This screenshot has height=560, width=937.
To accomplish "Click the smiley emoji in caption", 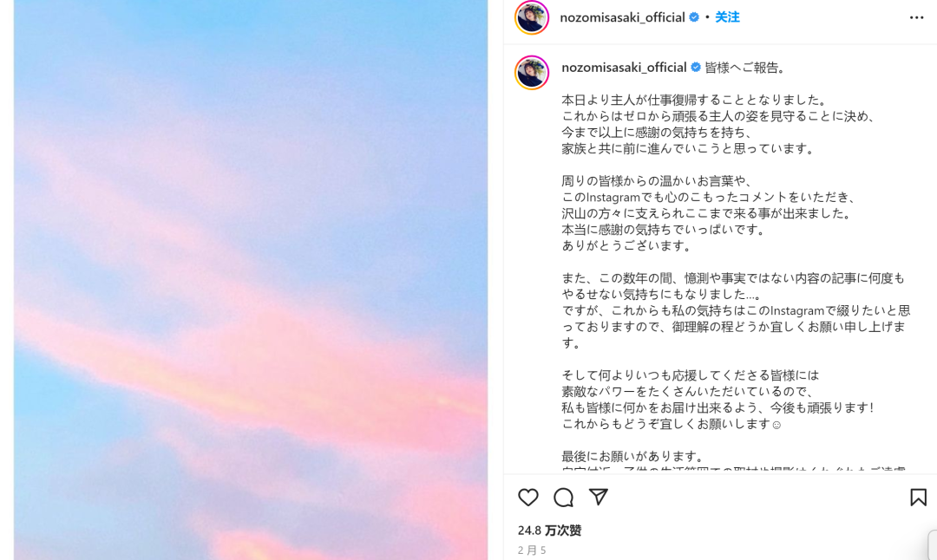I will coord(776,425).
